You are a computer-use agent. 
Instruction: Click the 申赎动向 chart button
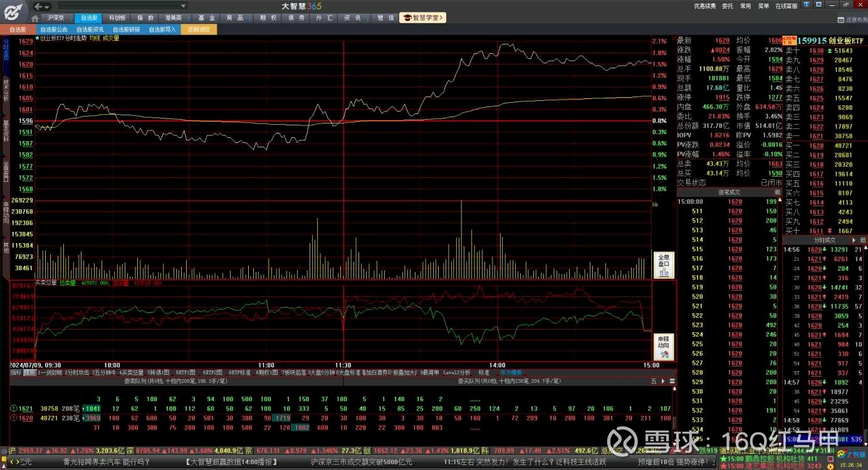pos(664,347)
